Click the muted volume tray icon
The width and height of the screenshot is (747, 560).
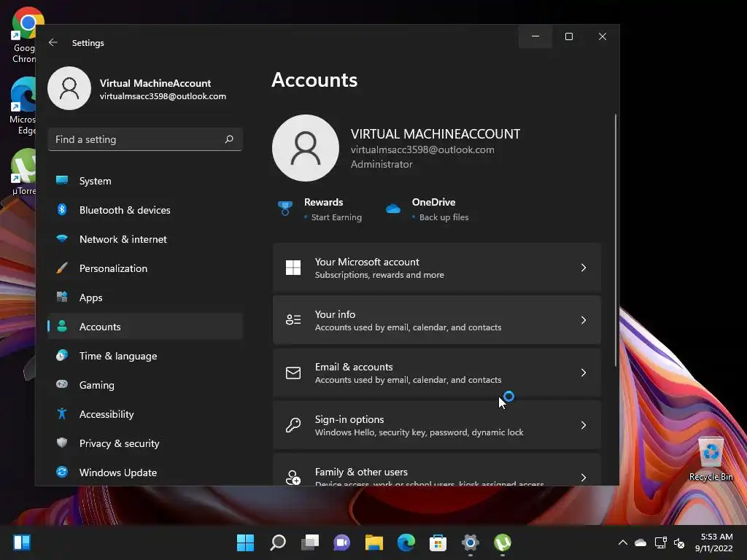coord(679,542)
